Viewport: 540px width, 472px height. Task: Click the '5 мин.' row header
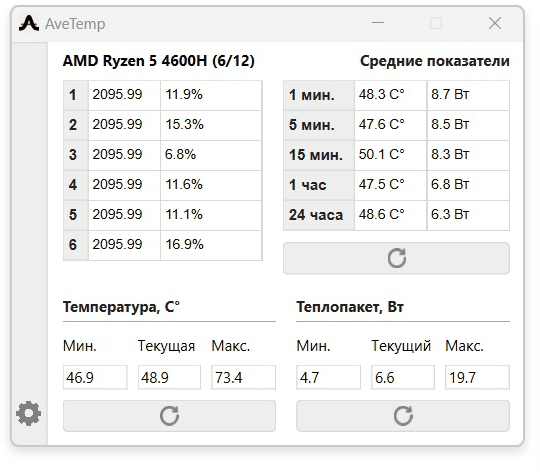pyautogui.click(x=319, y=125)
